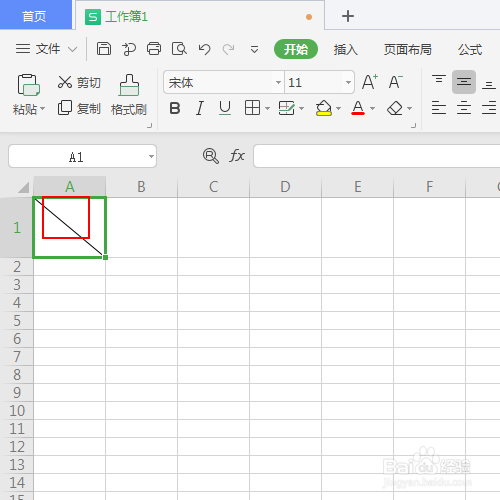Image resolution: width=500 pixels, height=500 pixels.
Task: Click the Paste clipboard icon
Action: tap(28, 85)
